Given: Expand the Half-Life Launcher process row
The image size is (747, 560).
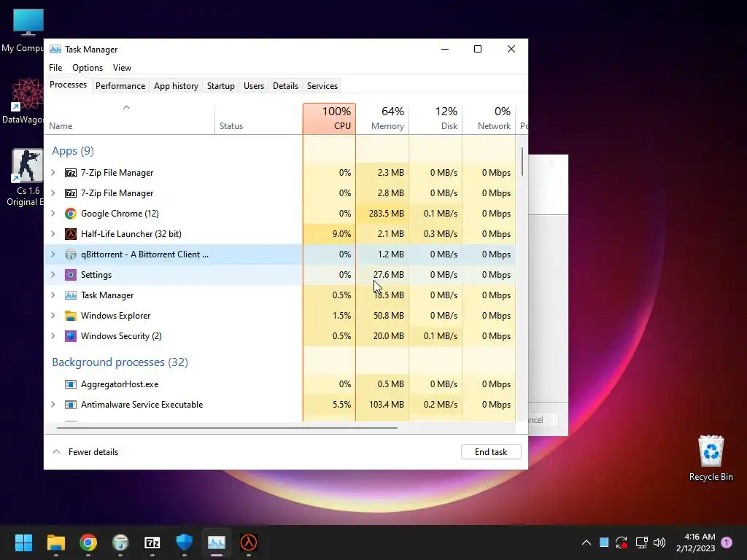Looking at the screenshot, I should (x=53, y=234).
